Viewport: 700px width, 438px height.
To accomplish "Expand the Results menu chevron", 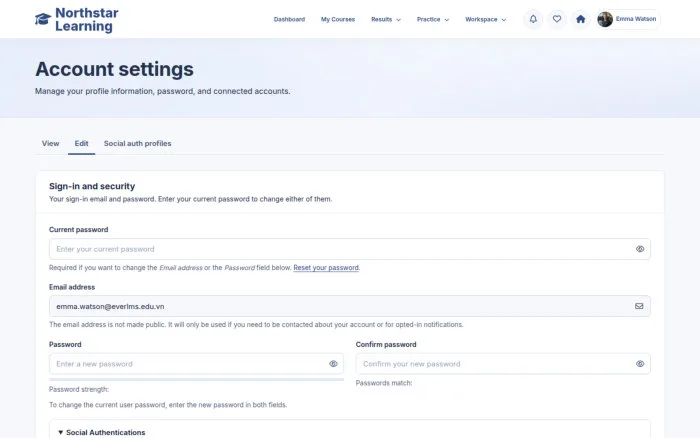I will coord(399,20).
